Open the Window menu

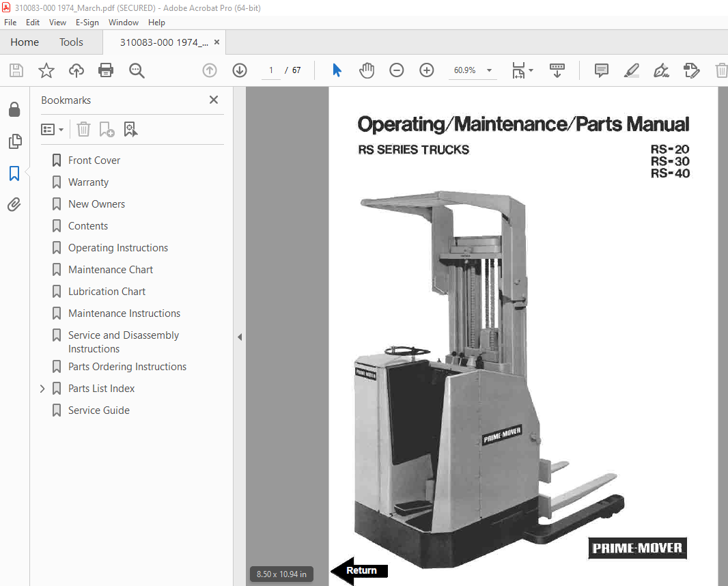[x=124, y=23]
